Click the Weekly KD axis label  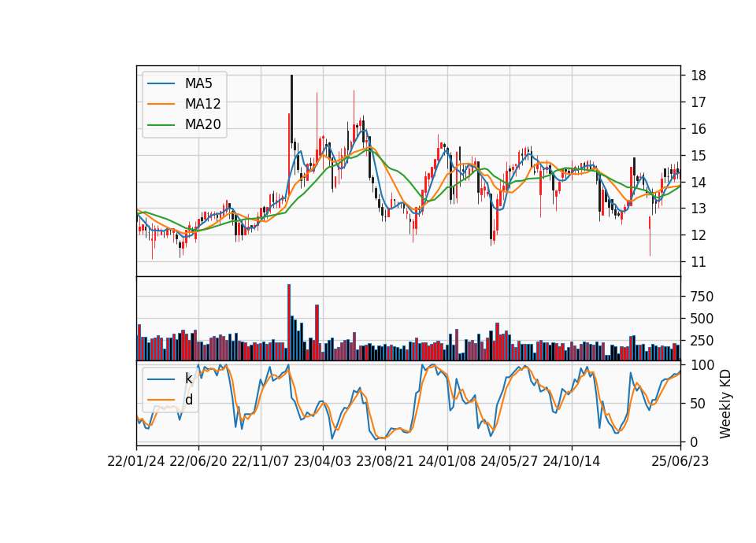pos(725,404)
